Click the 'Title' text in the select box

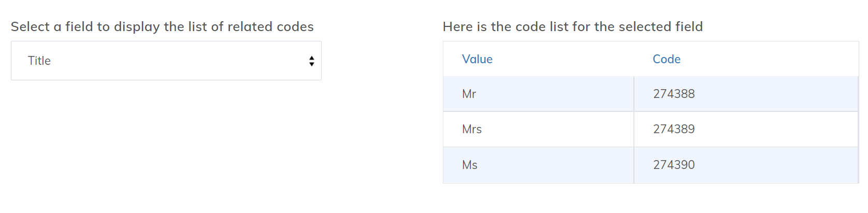click(x=39, y=61)
